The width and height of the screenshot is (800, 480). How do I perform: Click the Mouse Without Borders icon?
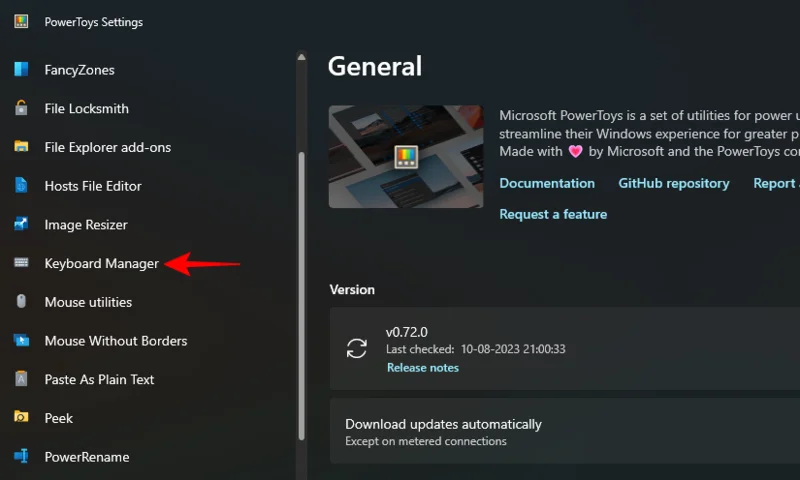point(21,340)
